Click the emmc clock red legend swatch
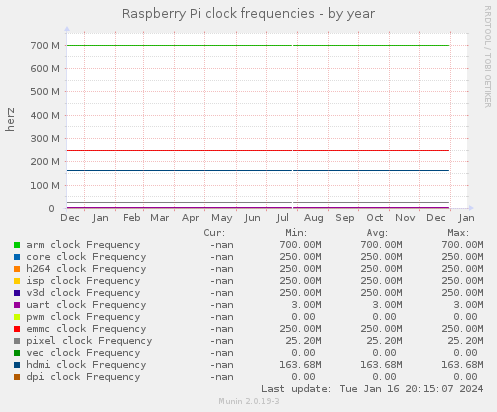The width and height of the screenshot is (497, 412). pos(17,329)
